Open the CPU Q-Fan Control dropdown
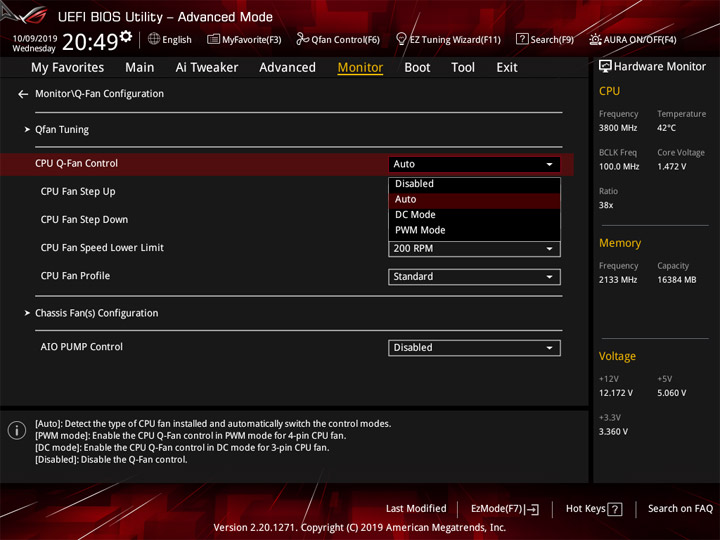This screenshot has width=720, height=540. click(474, 164)
